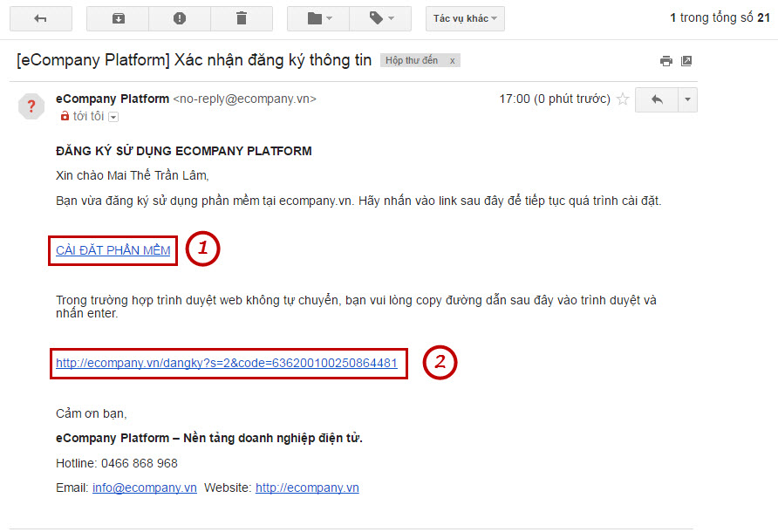Open email in new window icon

[x=686, y=61]
